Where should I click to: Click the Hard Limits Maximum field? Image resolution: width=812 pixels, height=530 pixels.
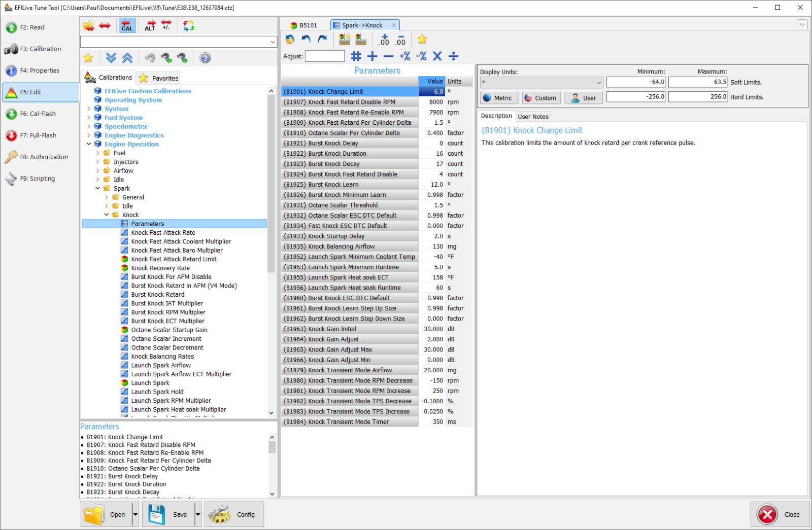[x=698, y=97]
